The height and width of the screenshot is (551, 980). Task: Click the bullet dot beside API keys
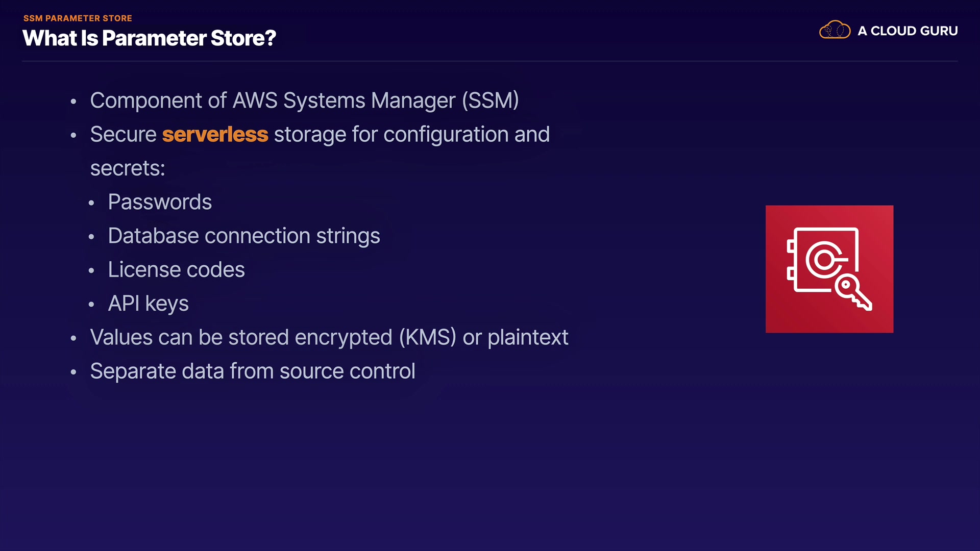pyautogui.click(x=91, y=305)
